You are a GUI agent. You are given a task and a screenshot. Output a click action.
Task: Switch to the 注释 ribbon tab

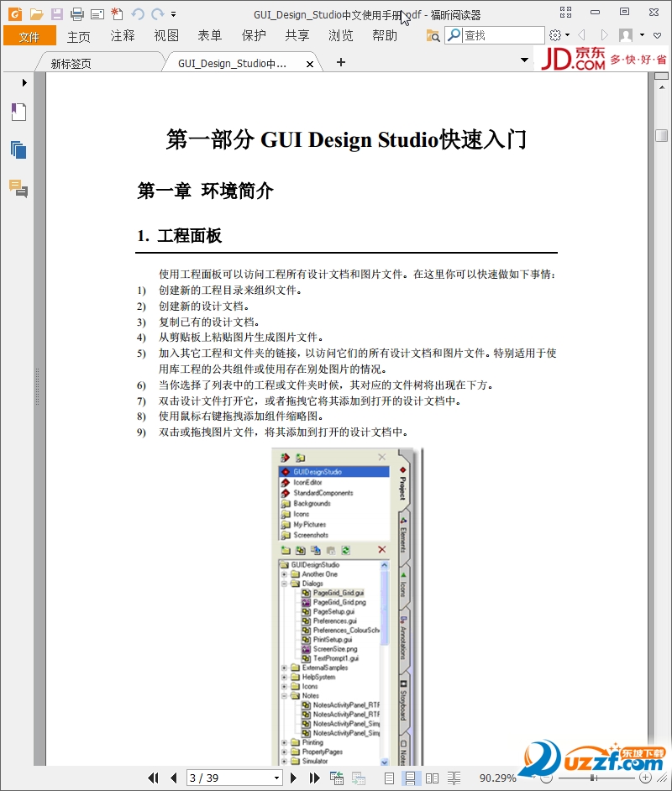[123, 36]
